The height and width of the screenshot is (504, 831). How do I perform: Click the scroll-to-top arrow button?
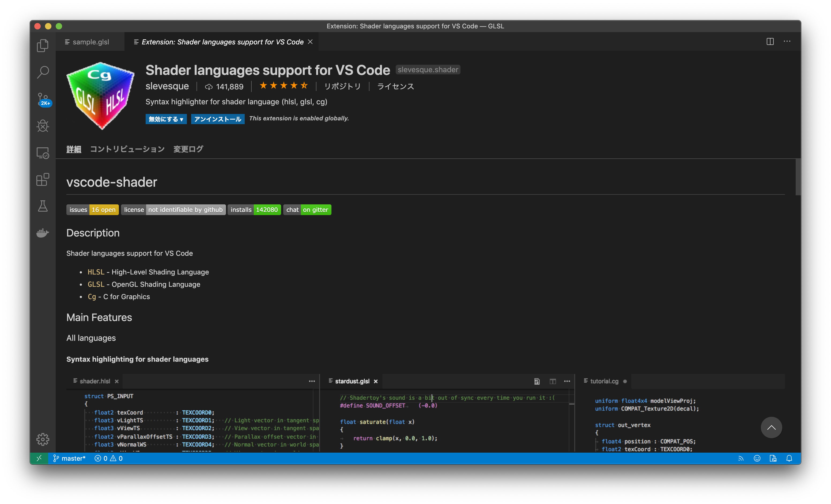771,427
